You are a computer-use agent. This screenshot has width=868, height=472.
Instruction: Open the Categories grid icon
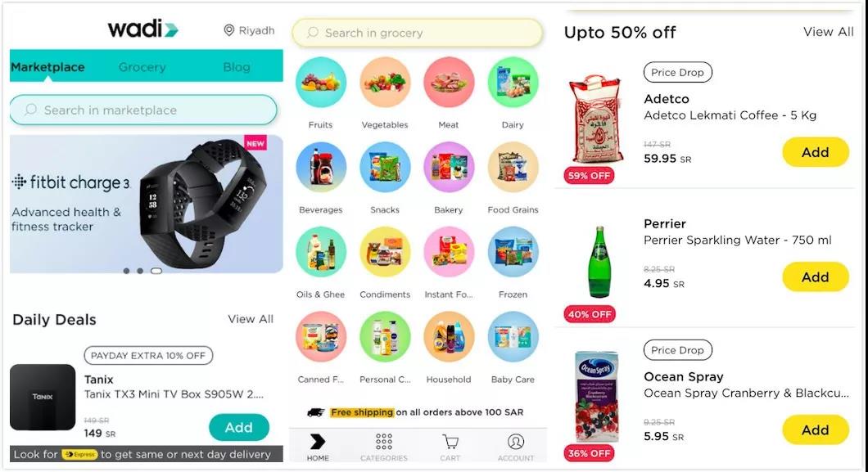click(x=383, y=441)
